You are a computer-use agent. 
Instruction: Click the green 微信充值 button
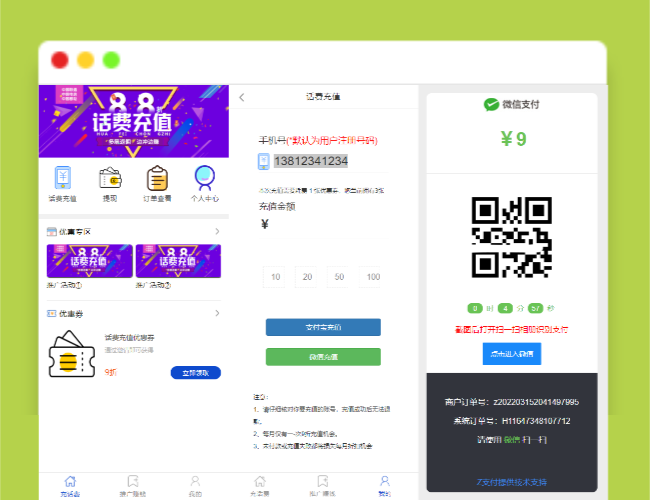coord(323,357)
